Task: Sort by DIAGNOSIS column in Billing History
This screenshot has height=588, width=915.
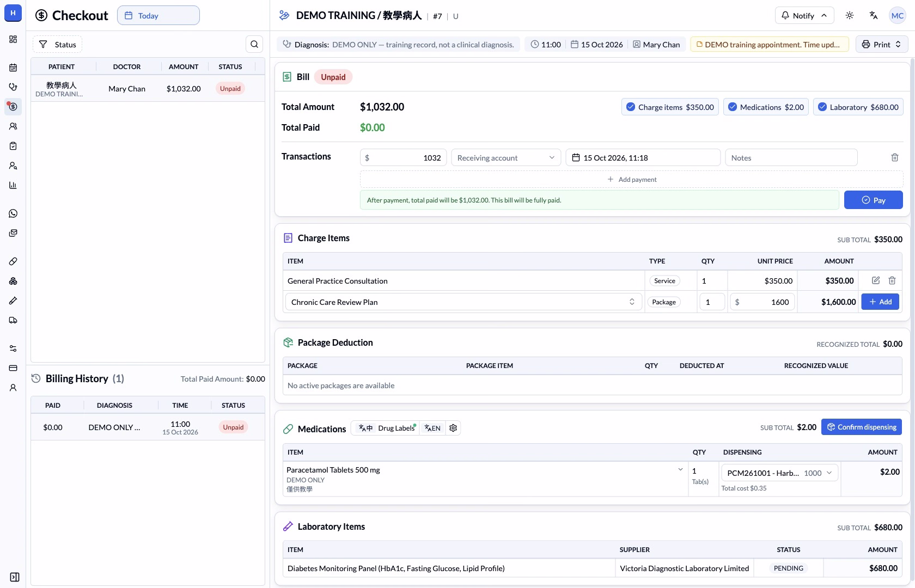Action: [114, 405]
